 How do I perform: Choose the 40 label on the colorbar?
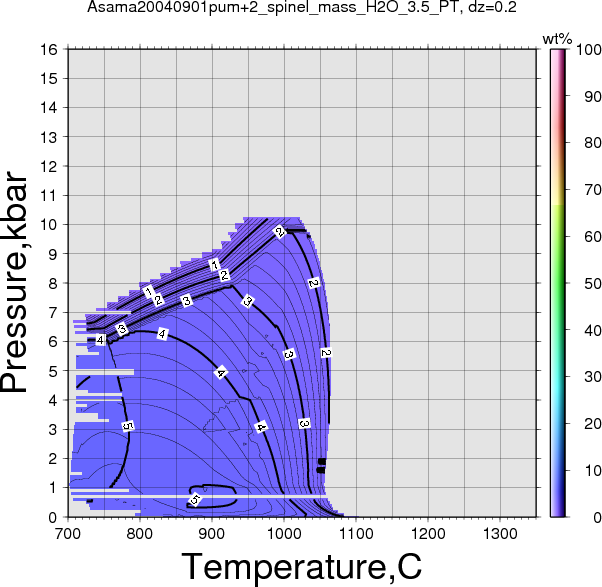pos(593,330)
